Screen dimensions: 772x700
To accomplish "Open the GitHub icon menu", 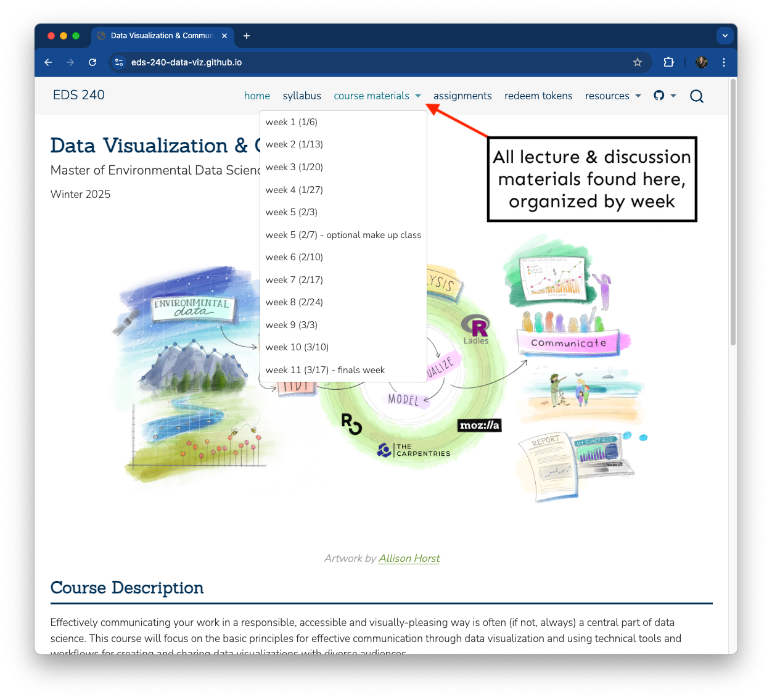I will [x=664, y=96].
